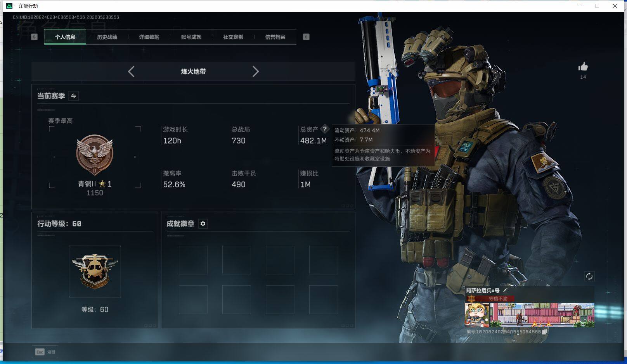Click the 120h play time value
Viewport: 627px width, 364px height.
coord(172,141)
